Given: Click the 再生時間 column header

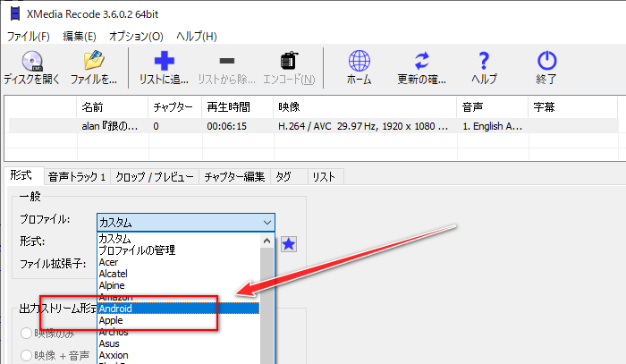Looking at the screenshot, I should click(x=238, y=107).
